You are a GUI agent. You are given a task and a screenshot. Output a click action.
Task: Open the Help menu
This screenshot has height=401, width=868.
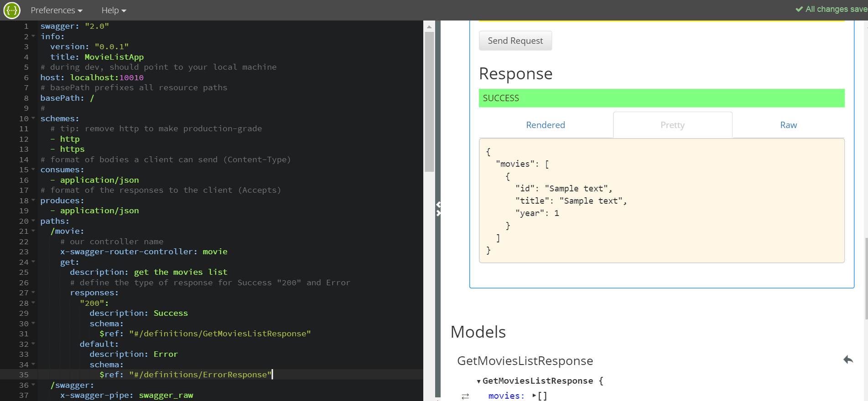point(114,10)
